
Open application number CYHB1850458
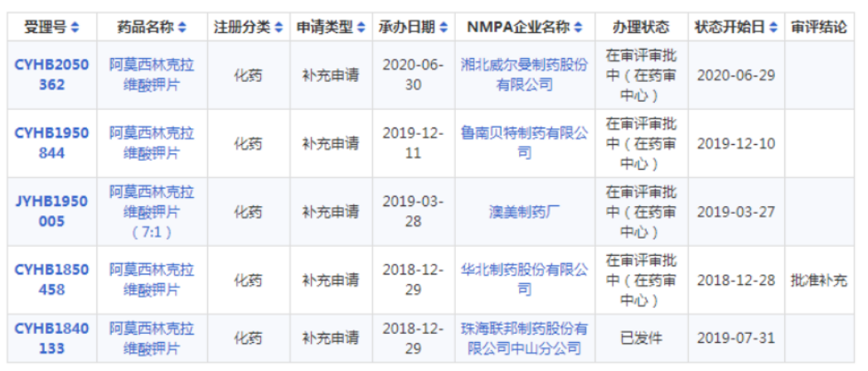click(x=51, y=280)
